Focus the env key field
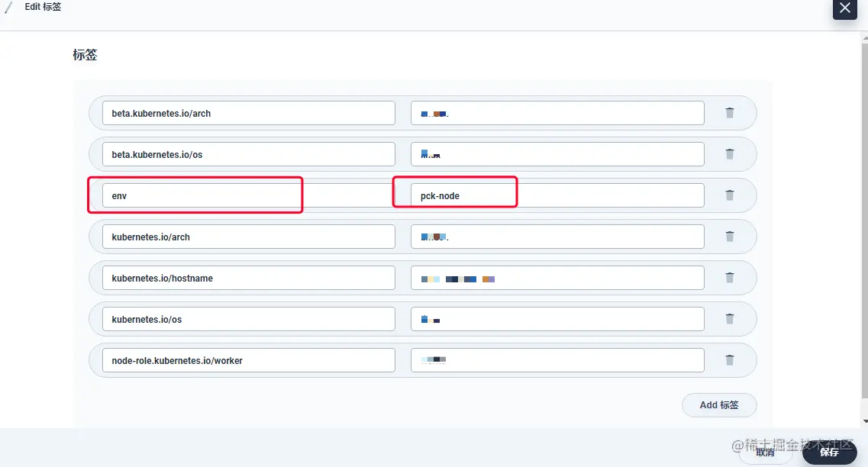Image resolution: width=868 pixels, height=467 pixels. (249, 195)
